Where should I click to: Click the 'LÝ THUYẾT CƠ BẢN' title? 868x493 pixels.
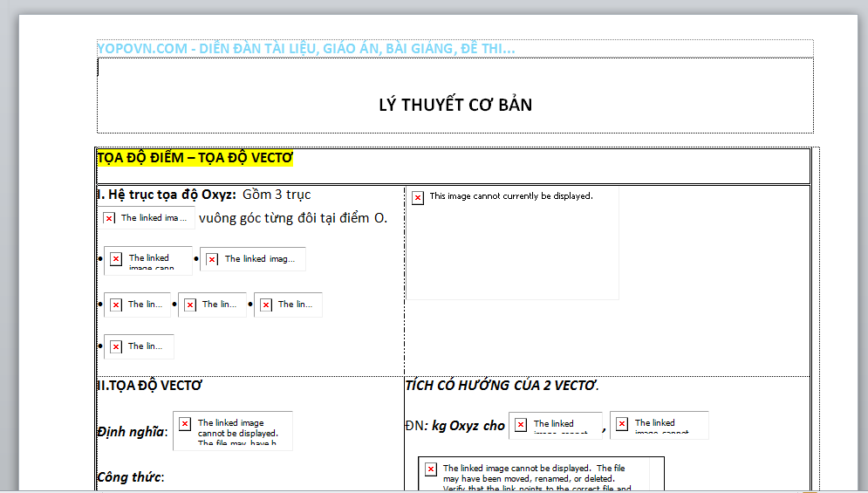(x=455, y=105)
